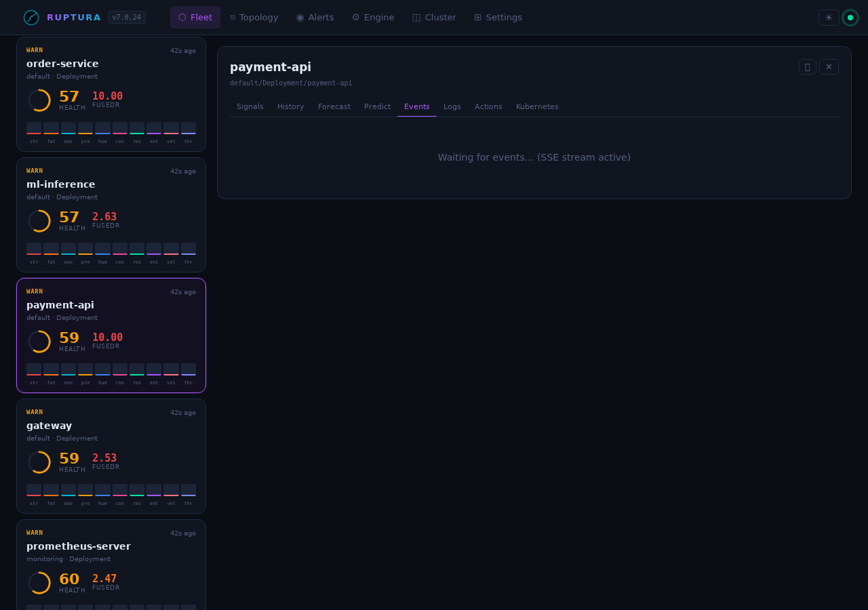Show the Predict tab
The height and width of the screenshot is (610, 868).
click(x=377, y=107)
